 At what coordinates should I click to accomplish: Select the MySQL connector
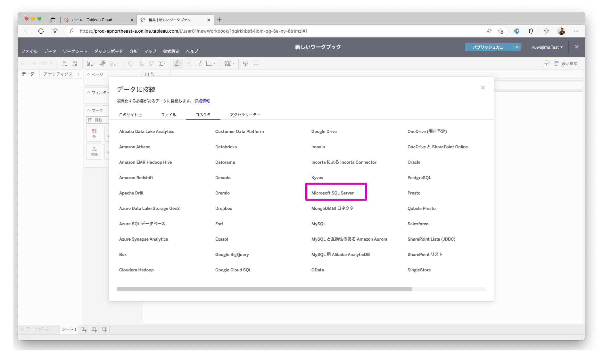[318, 224]
